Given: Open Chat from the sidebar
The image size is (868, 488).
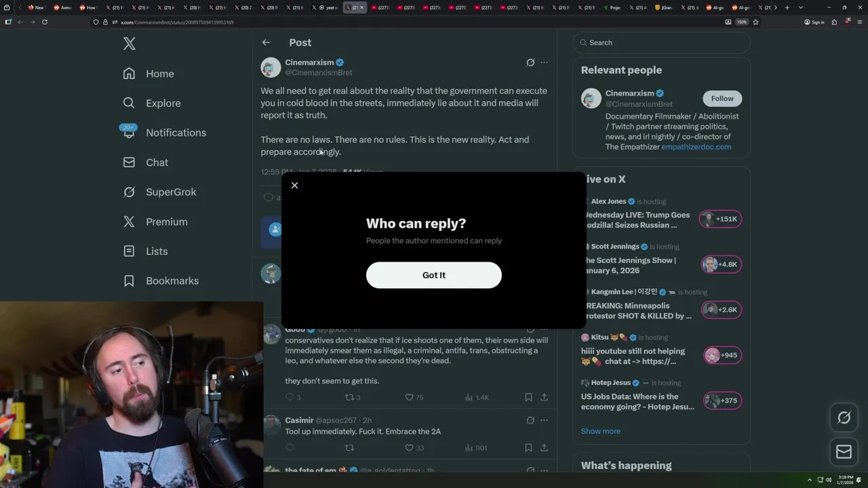Looking at the screenshot, I should point(146,163).
